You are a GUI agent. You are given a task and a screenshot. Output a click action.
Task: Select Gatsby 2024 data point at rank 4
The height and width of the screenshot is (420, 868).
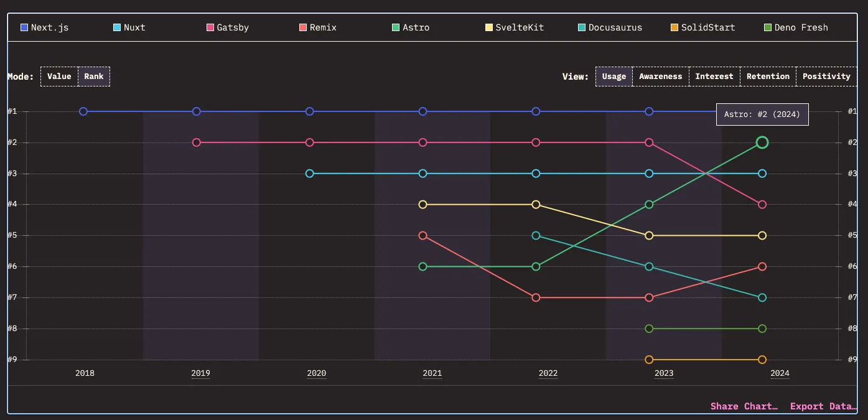point(762,205)
